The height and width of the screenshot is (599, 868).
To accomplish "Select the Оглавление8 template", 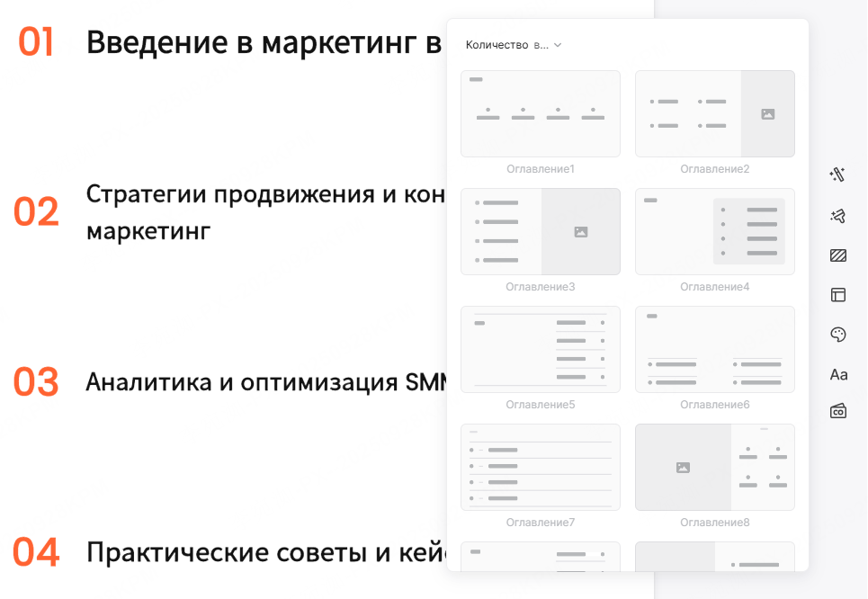I will pos(714,467).
